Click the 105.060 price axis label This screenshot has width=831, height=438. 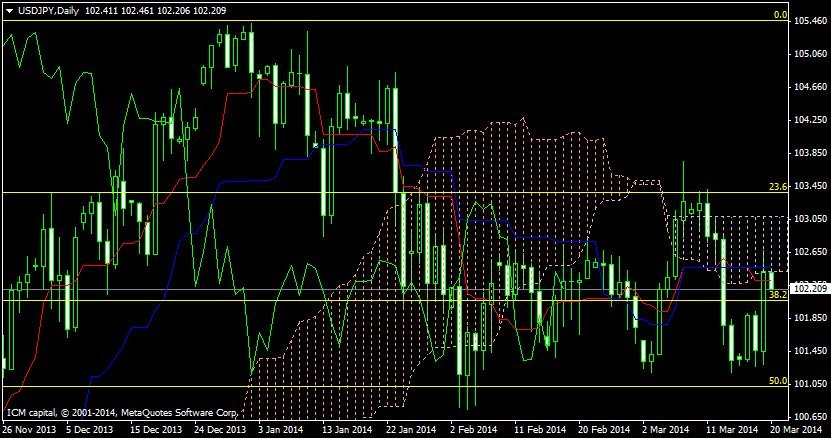[x=810, y=54]
